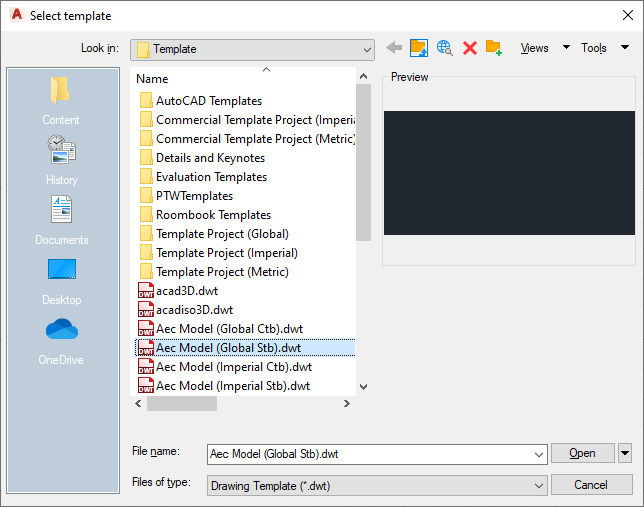Viewport: 644px width, 507px height.
Task: Select the highlighted Aec Model (Global Stb).dwt row
Action: tap(245, 348)
